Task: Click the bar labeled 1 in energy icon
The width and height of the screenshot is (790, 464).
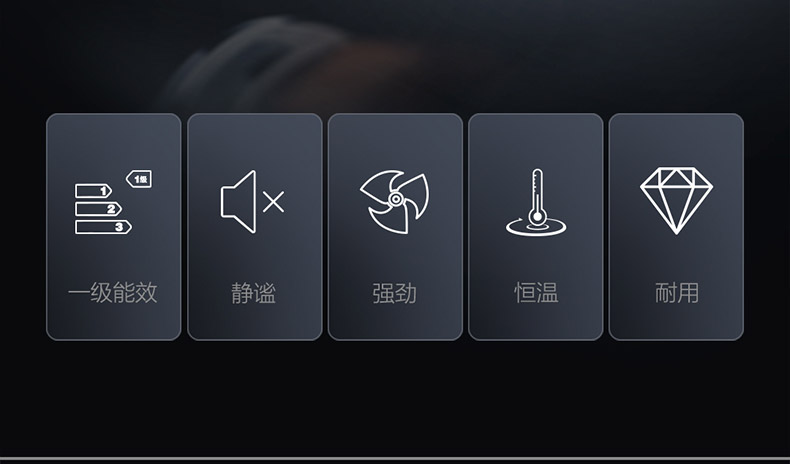Action: coord(93,190)
